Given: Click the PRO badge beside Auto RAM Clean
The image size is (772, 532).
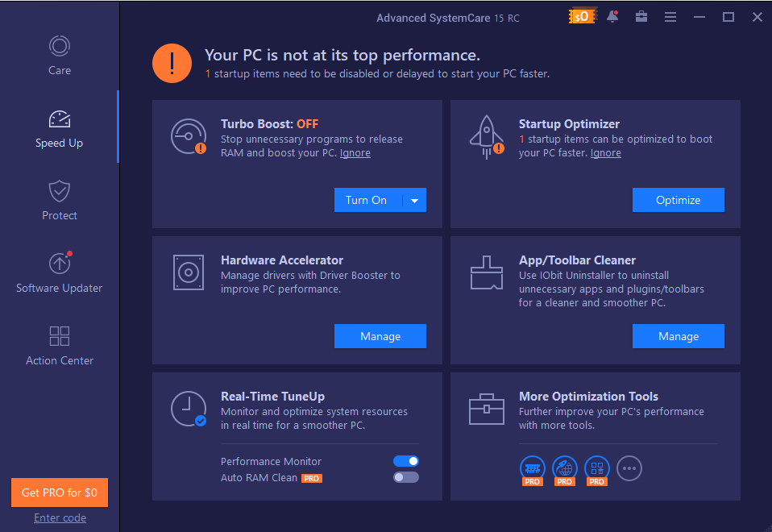Looking at the screenshot, I should 312,478.
